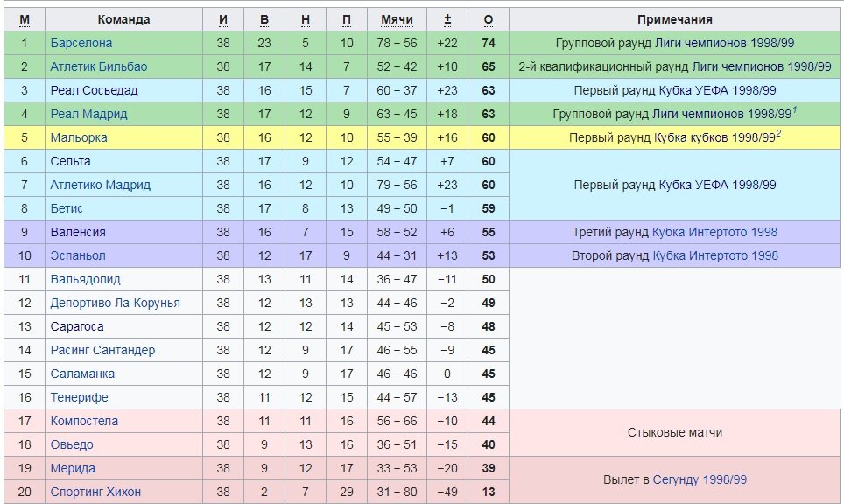Image resolution: width=844 pixels, height=504 pixels.
Task: Click the Эспаньол link
Action: [78, 256]
